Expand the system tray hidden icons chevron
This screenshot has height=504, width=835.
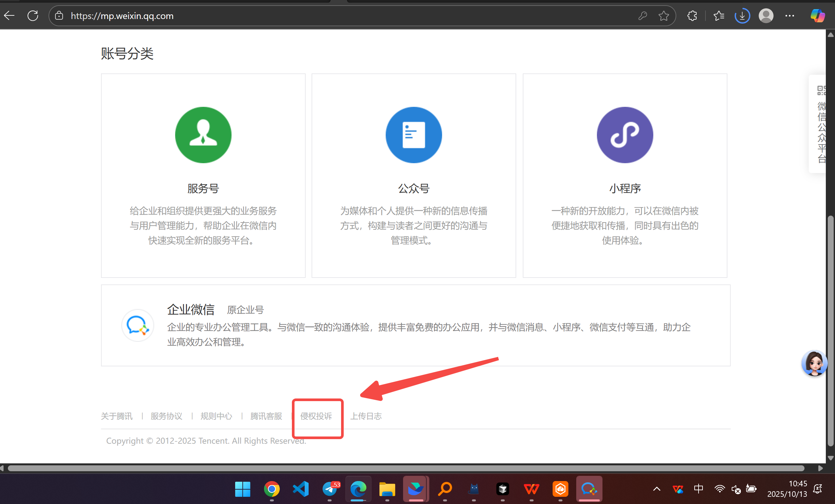click(656, 489)
